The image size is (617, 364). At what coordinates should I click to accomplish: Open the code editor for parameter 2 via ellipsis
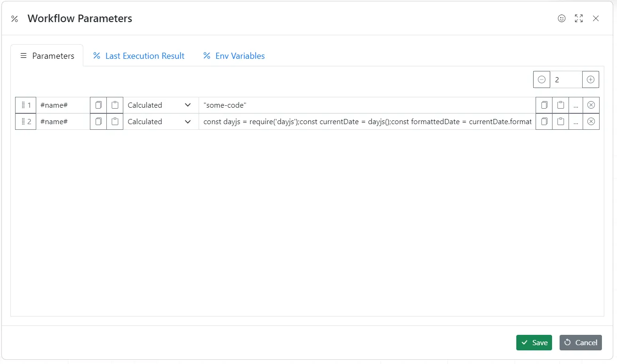tap(576, 121)
